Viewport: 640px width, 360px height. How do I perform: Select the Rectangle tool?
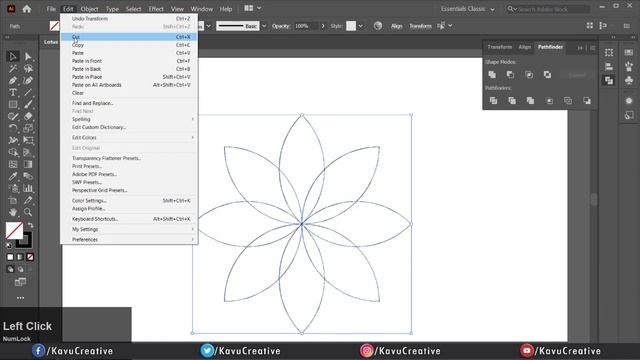[x=13, y=104]
